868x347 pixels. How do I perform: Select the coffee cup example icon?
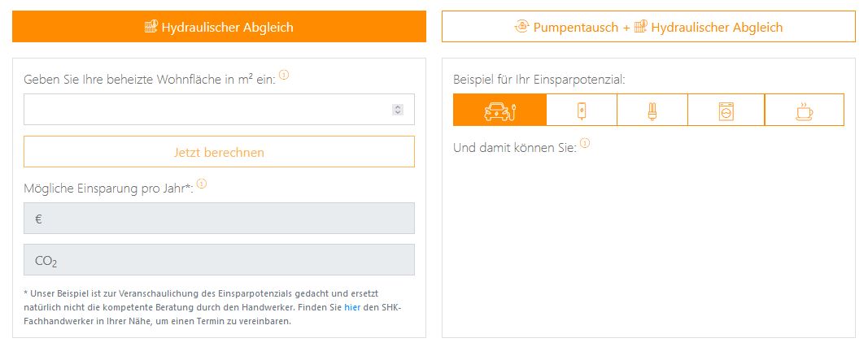(804, 110)
